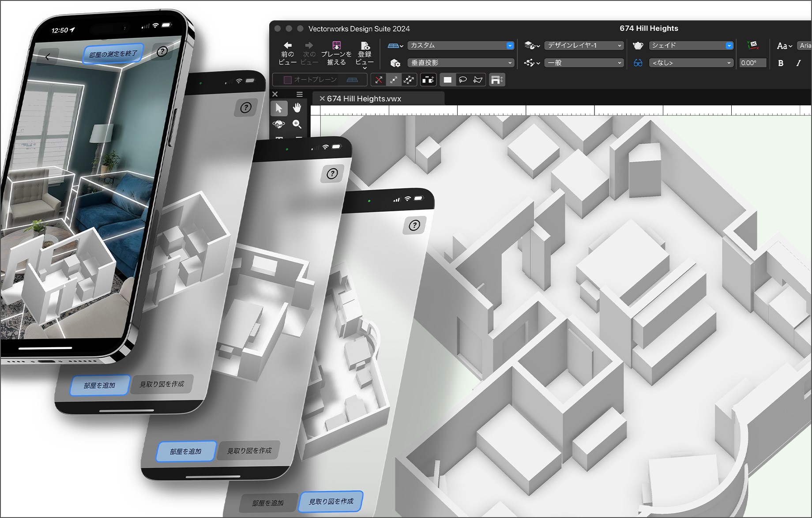Viewport: 812px width, 518px height.
Task: Select the unrestricted interactive scaling mode
Action: click(409, 80)
